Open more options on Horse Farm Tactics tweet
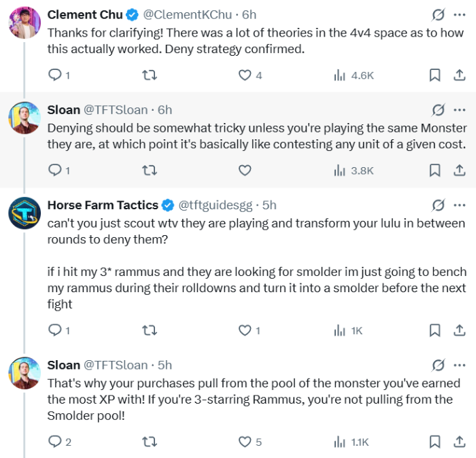 [460, 205]
